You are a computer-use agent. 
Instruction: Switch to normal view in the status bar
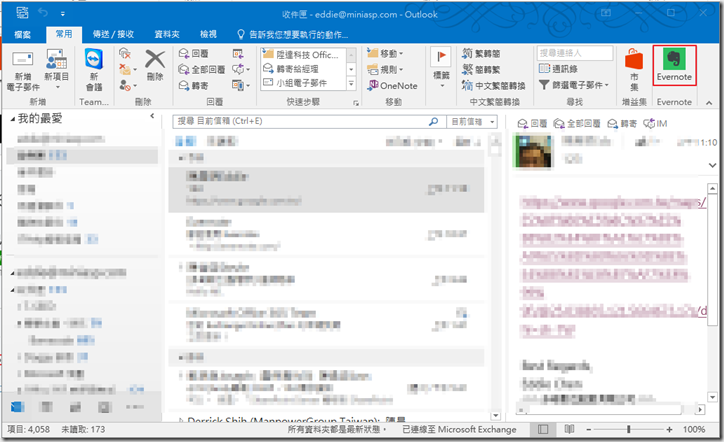(543, 430)
